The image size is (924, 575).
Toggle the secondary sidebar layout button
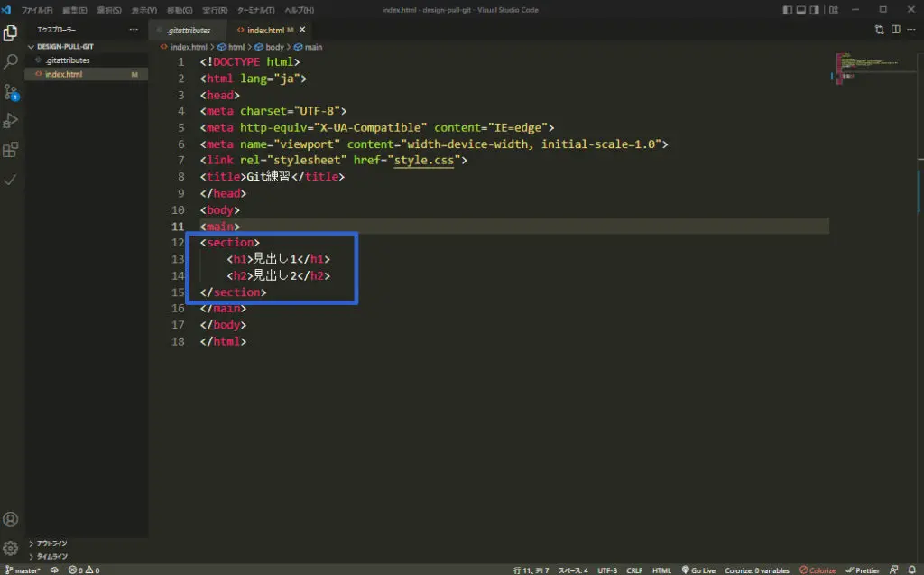tap(815, 10)
